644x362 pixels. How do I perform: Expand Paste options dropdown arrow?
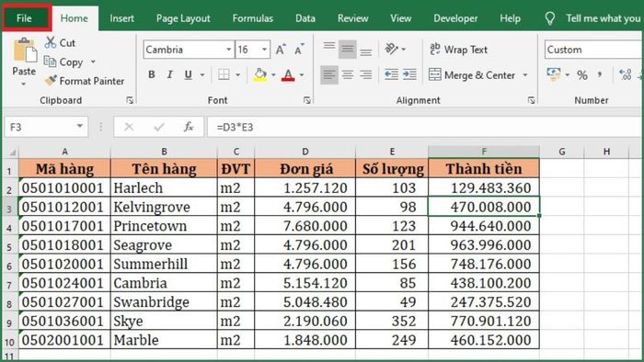point(24,84)
